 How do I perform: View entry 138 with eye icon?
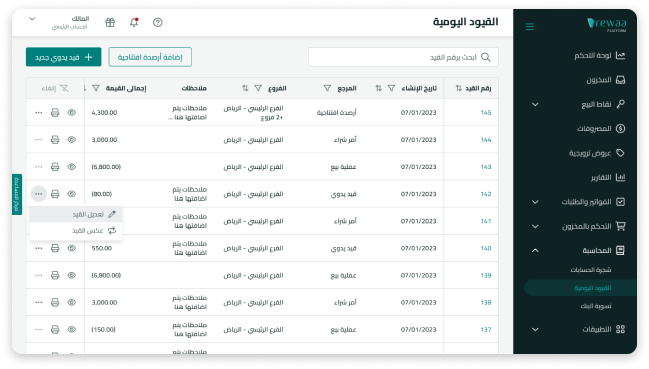[72, 302]
